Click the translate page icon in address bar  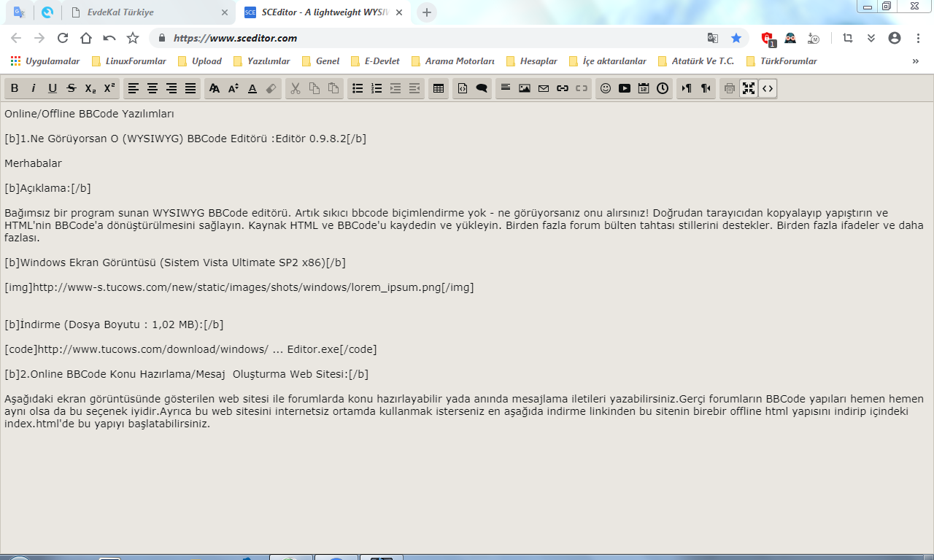click(713, 38)
